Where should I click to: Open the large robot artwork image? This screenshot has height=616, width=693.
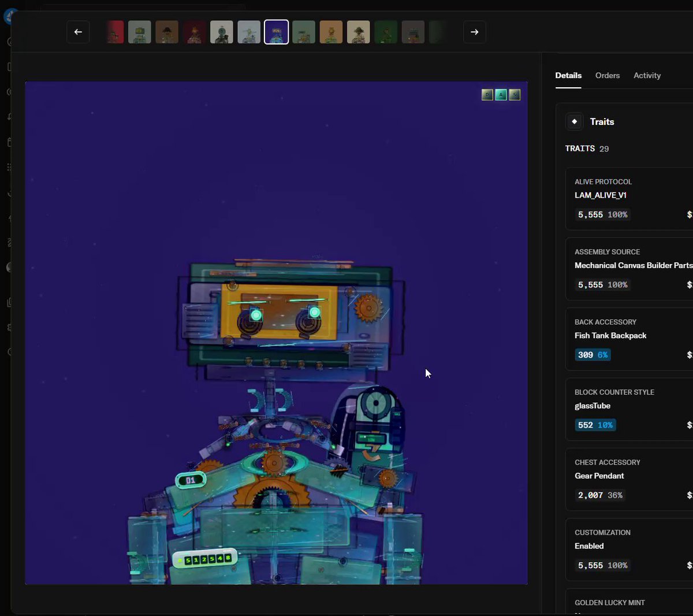(x=276, y=333)
